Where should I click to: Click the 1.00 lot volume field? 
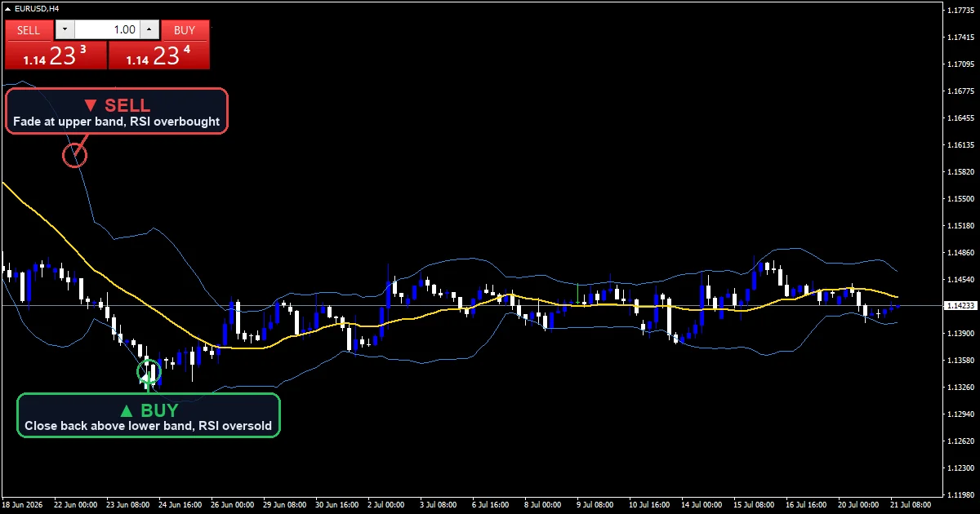point(107,30)
